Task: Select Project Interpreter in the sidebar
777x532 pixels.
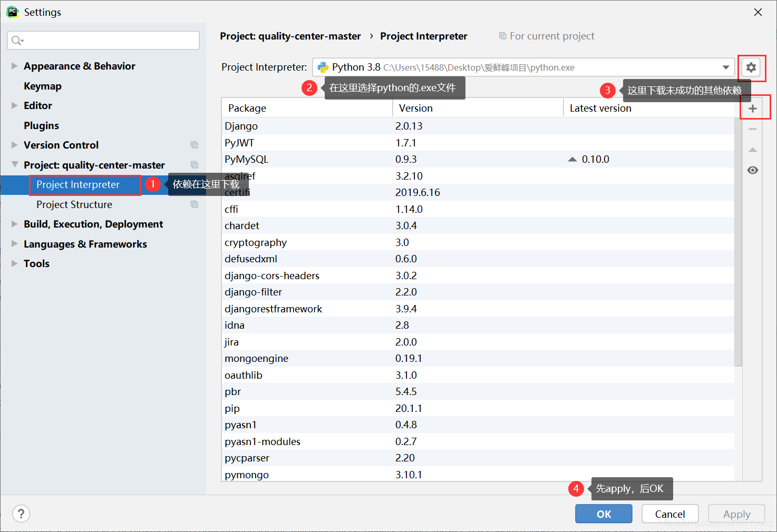Action: tap(78, 185)
